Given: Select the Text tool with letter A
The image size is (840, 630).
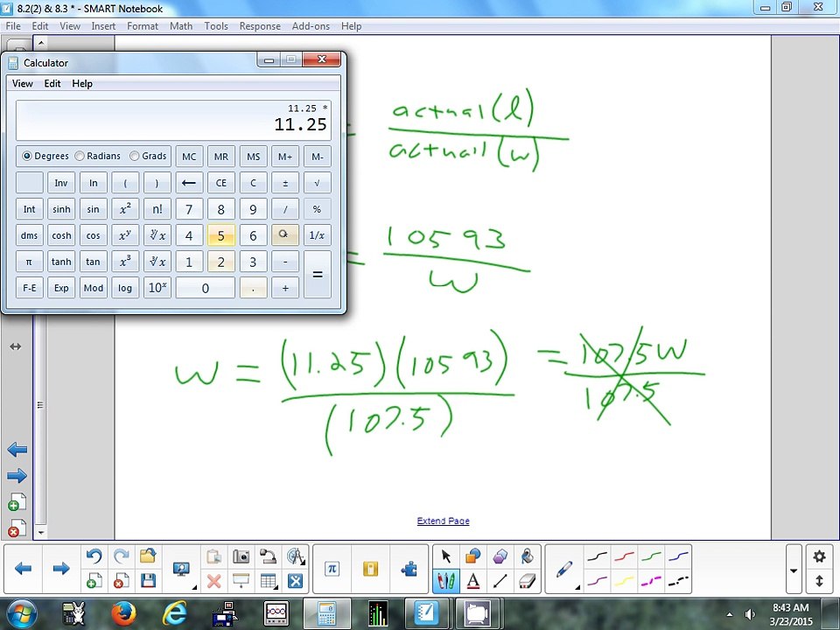Looking at the screenshot, I should (x=473, y=581).
